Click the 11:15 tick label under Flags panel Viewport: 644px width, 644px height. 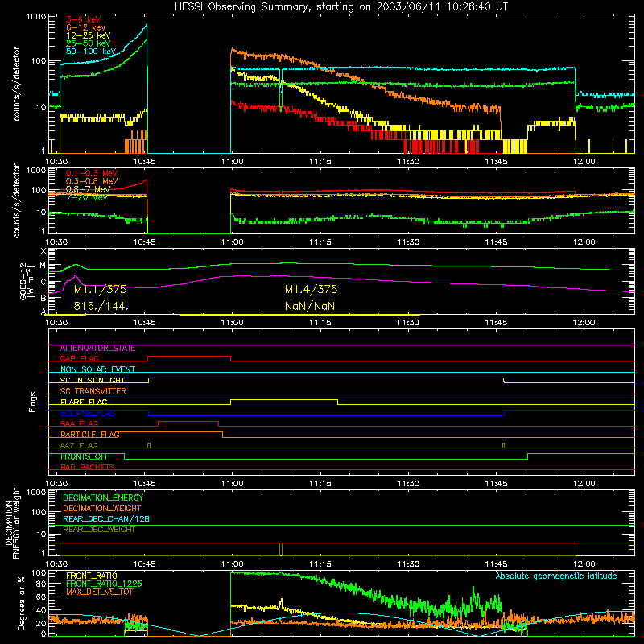click(320, 484)
